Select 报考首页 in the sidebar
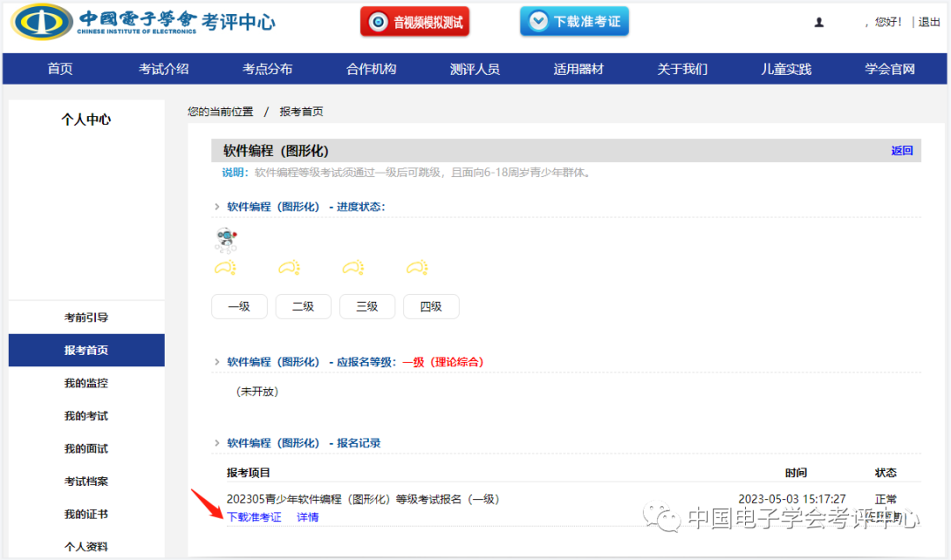Screen dimensions: 951x560 tap(86, 350)
